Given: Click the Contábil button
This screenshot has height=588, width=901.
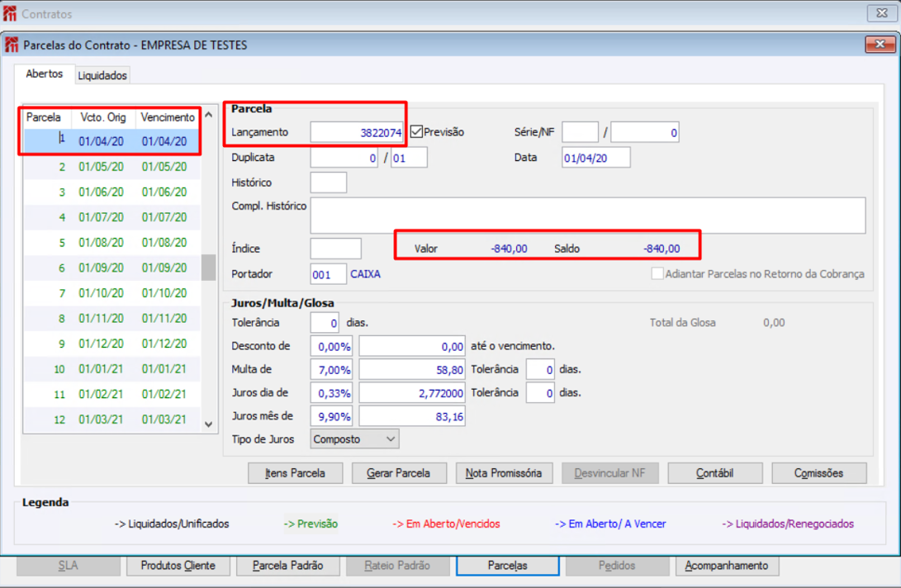Looking at the screenshot, I should [x=715, y=473].
